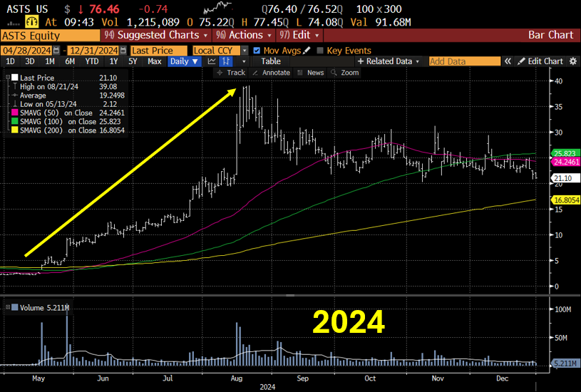Image resolution: width=581 pixels, height=392 pixels.
Task: Click the Edit Chart button
Action: pos(540,61)
